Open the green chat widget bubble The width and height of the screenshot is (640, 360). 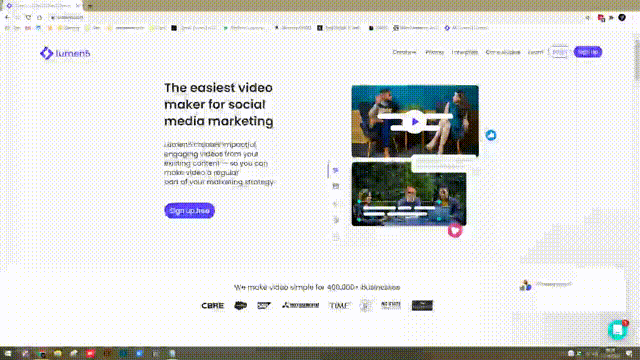[x=618, y=330]
